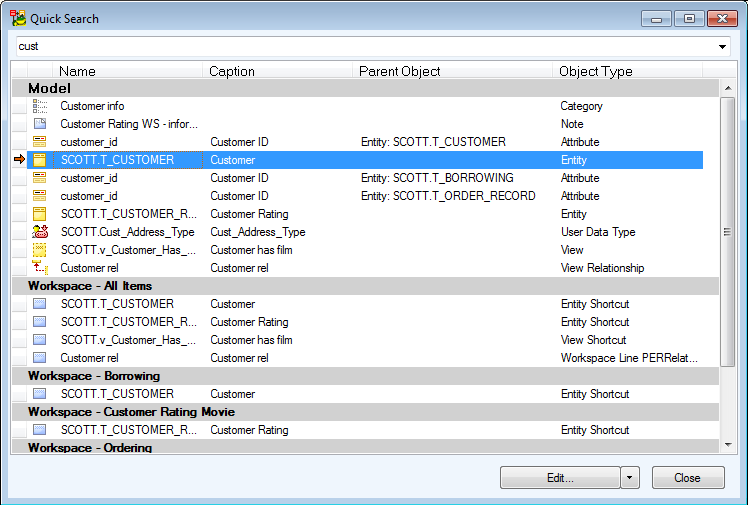
Task: Click the vertical scrollbar thumb
Action: (x=727, y=231)
